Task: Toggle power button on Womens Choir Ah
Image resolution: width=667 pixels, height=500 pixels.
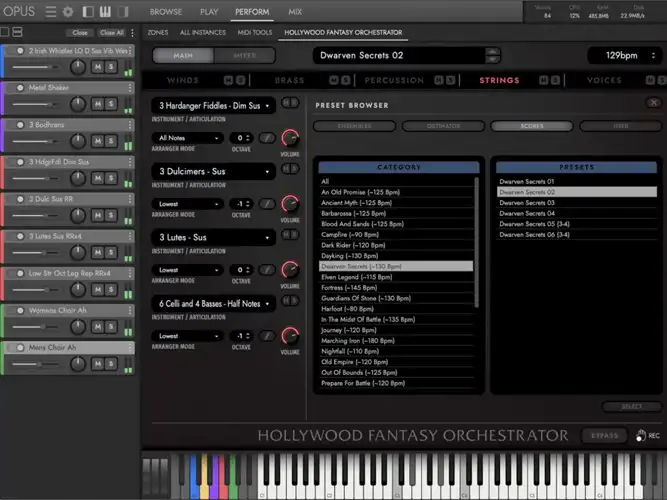Action: (20, 311)
